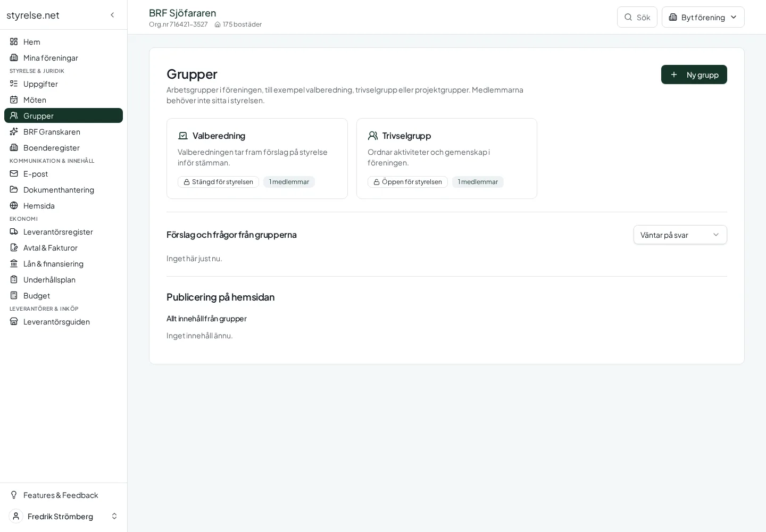Click the Leverantörsguiden store icon
Screen dimensions: 766x532
(14, 321)
